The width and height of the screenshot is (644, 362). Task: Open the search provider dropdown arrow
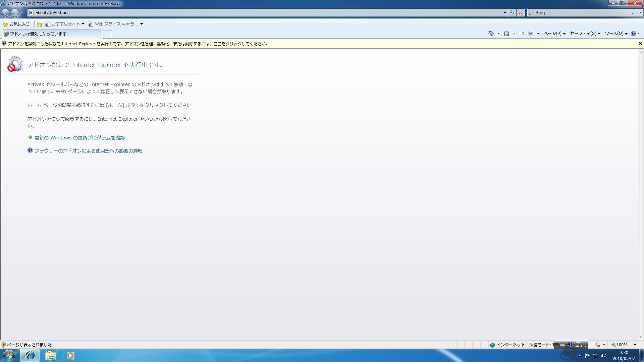point(640,13)
